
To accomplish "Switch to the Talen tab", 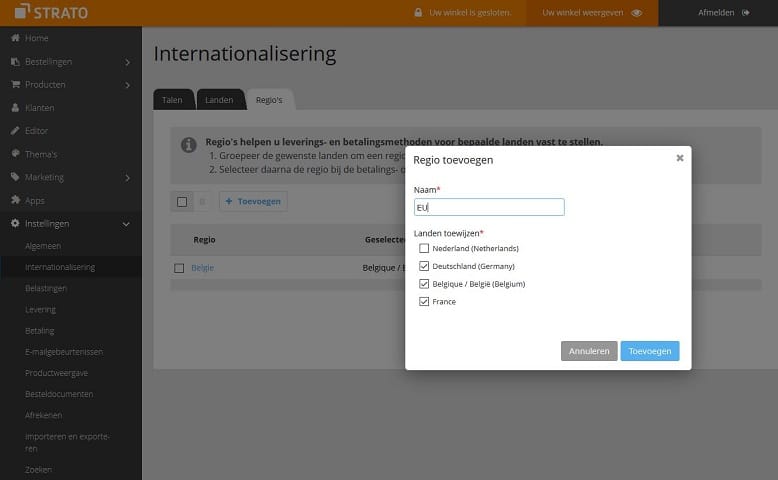I will pyautogui.click(x=172, y=100).
